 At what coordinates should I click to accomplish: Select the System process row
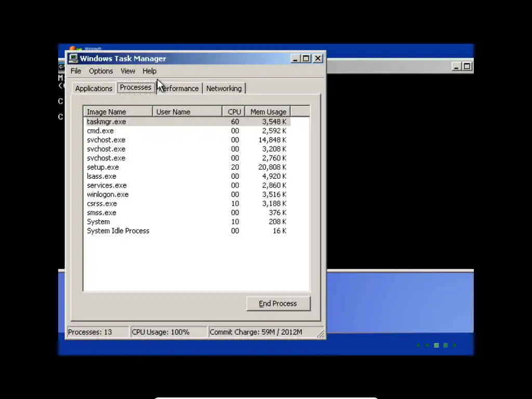pos(187,222)
